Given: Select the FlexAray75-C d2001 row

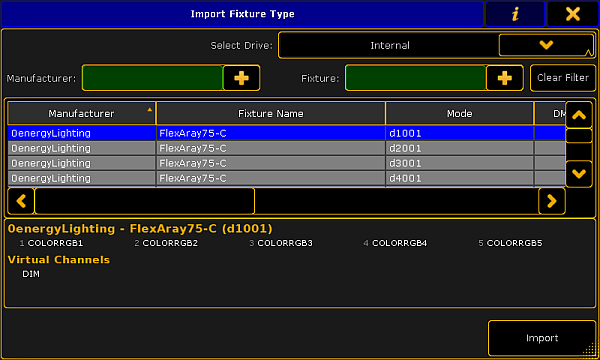Looking at the screenshot, I should click(x=286, y=148).
